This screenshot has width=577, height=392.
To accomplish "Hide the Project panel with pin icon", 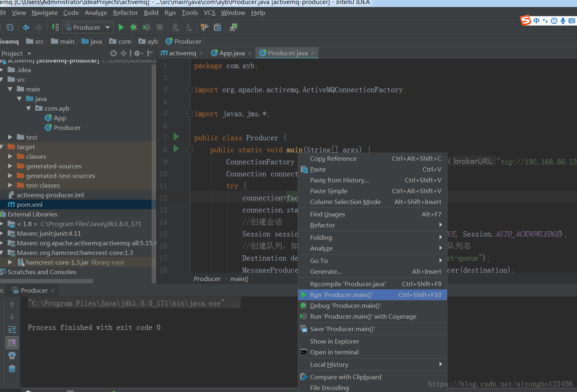I will (150, 53).
